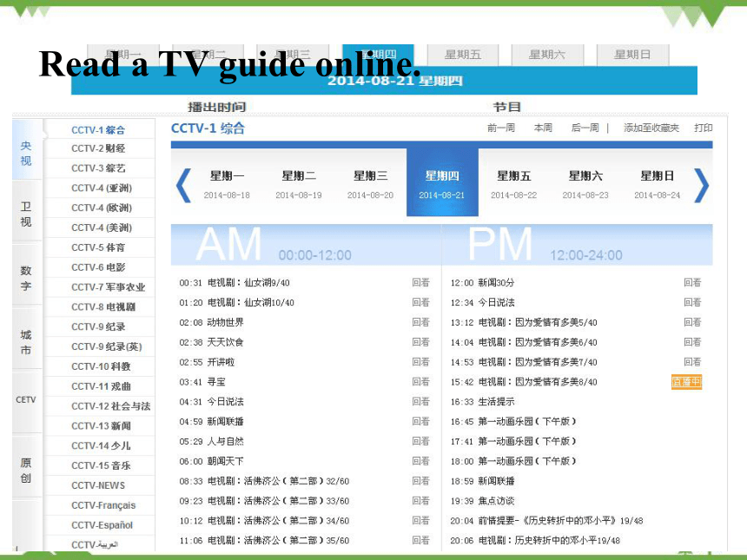Open the 星期六 2014-08-23 day tab
The image size is (747, 560).
point(585,184)
